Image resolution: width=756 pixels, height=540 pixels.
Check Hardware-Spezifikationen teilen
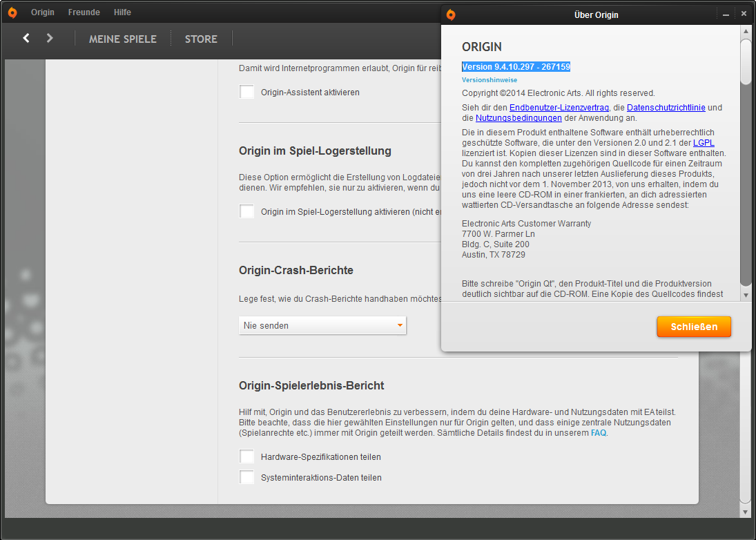coord(247,456)
